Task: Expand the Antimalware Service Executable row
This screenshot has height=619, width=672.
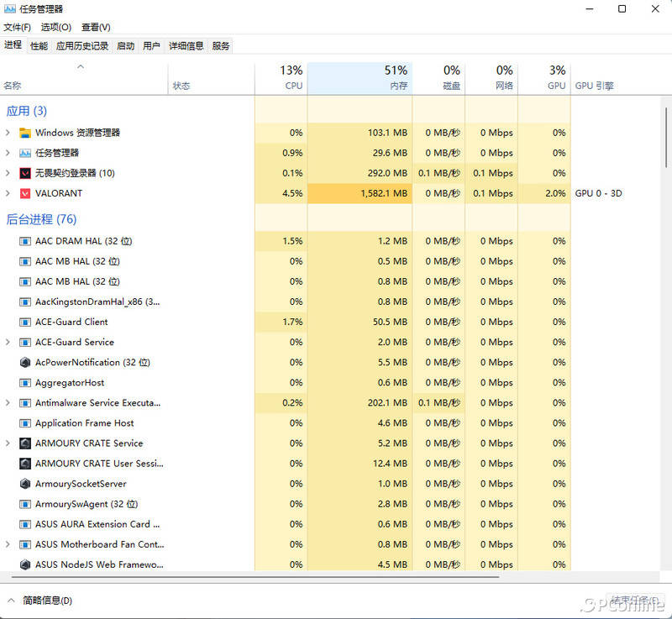Action: 8,403
